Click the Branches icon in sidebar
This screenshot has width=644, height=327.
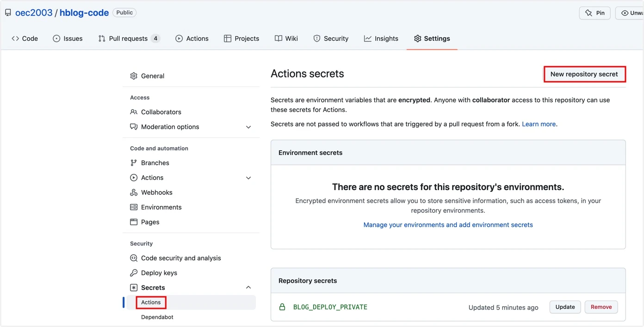click(134, 163)
